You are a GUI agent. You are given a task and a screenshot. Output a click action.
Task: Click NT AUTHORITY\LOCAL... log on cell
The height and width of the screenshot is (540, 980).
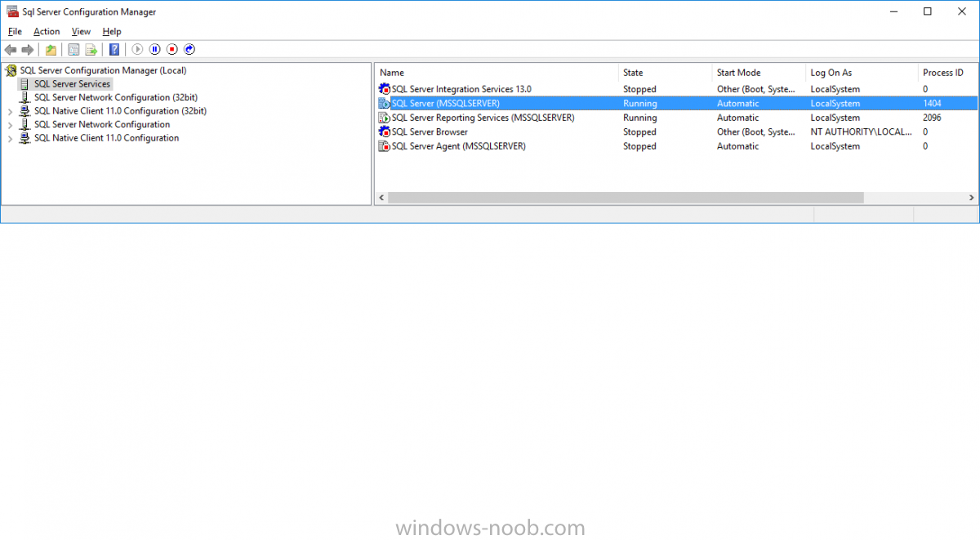coord(861,132)
